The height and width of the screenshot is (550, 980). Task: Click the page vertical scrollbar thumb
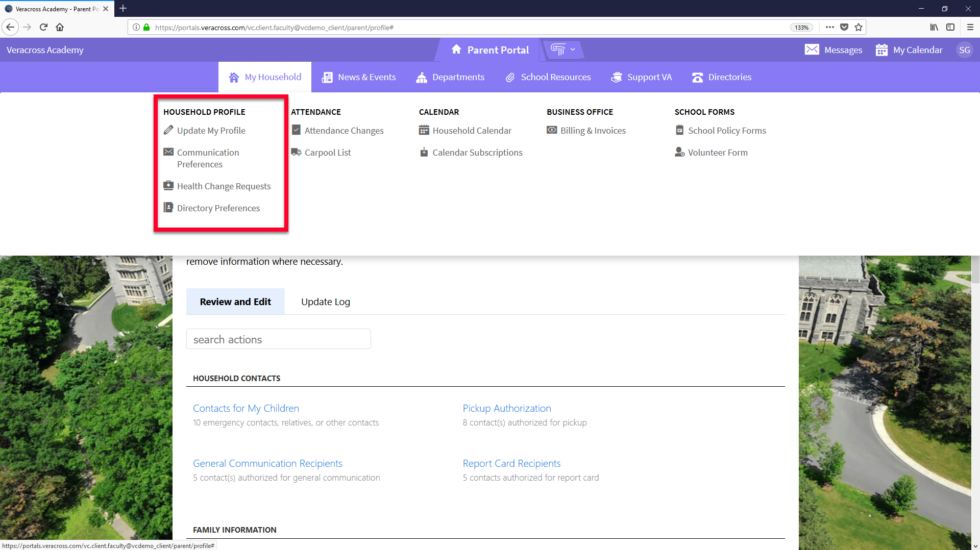[975, 269]
